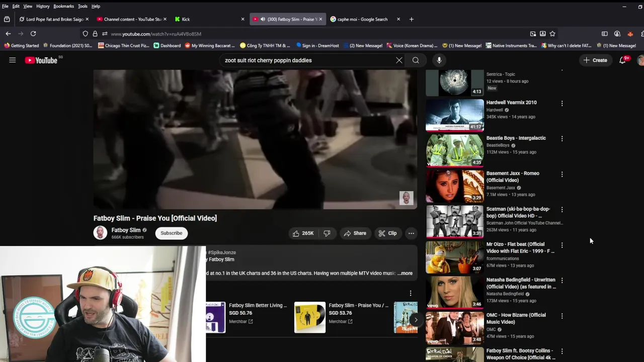The height and width of the screenshot is (362, 644).
Task: Open the Bookmarks menu
Action: tap(63, 6)
